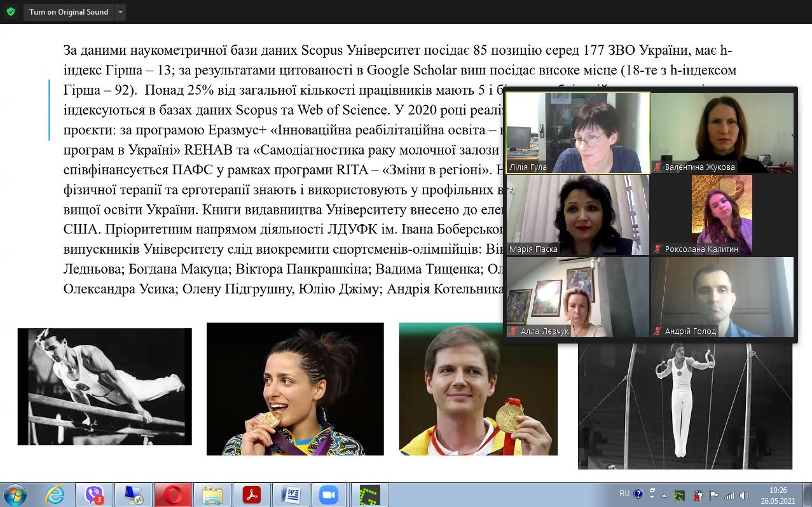Click clock showing 10:26 26.05.2021
Screen dimensions: 812x507
778,495
